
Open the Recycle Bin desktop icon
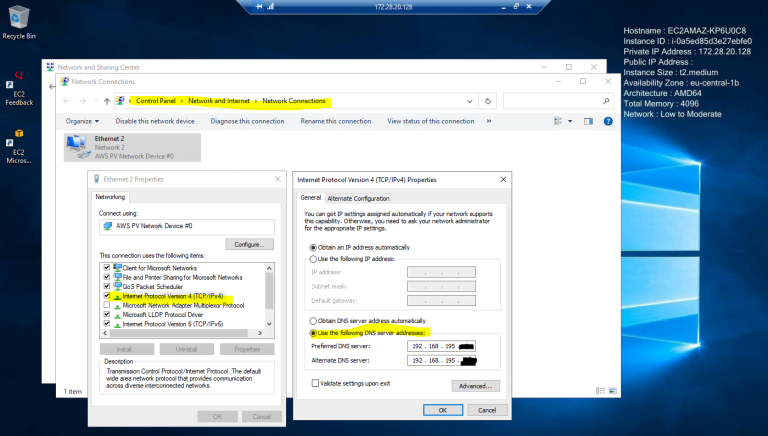18,20
